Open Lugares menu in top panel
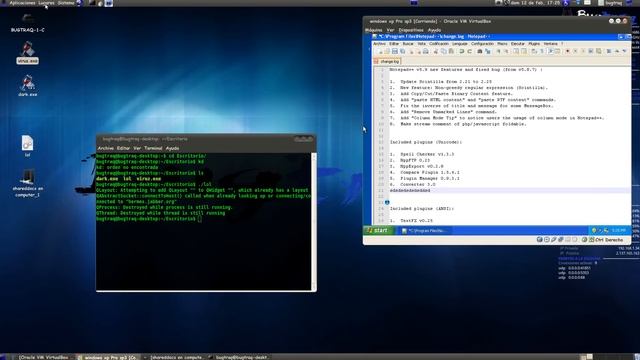The width and height of the screenshot is (640, 360). click(46, 3)
